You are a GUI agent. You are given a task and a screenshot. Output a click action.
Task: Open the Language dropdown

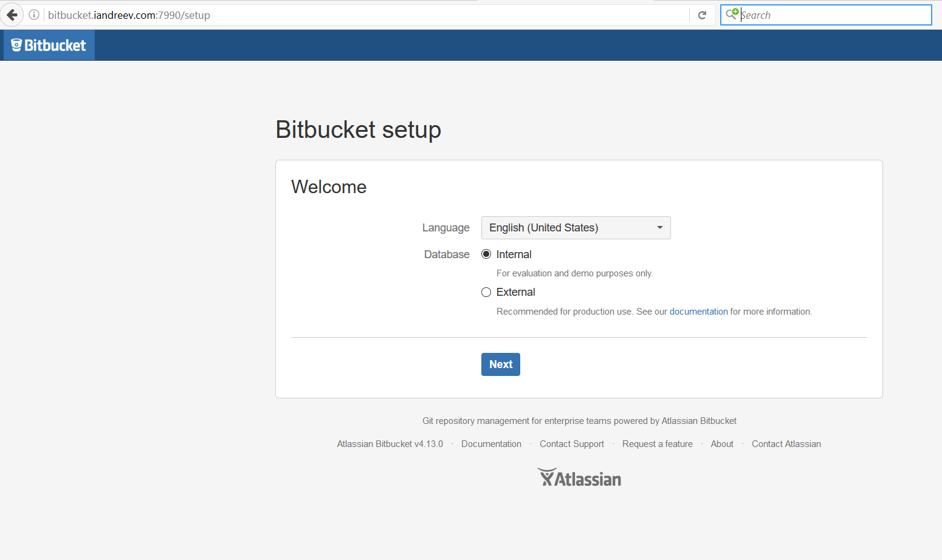576,228
